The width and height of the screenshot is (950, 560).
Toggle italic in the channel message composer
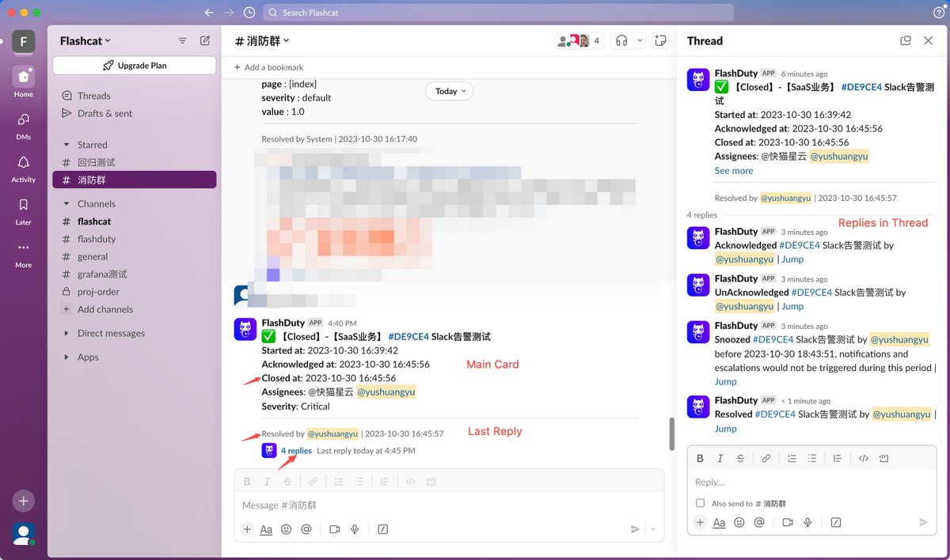tap(267, 481)
